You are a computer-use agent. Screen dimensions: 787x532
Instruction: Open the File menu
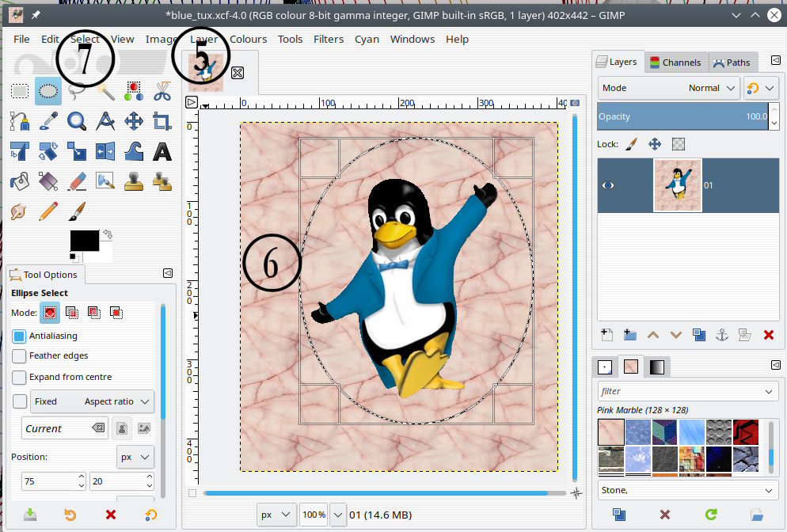(x=21, y=39)
